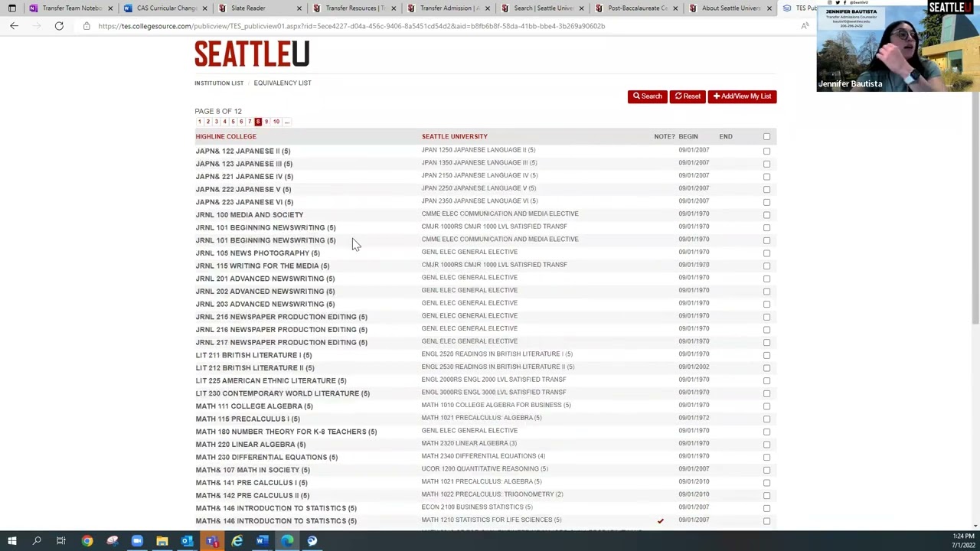Go to page 1 of results
The width and height of the screenshot is (980, 551).
(x=199, y=122)
